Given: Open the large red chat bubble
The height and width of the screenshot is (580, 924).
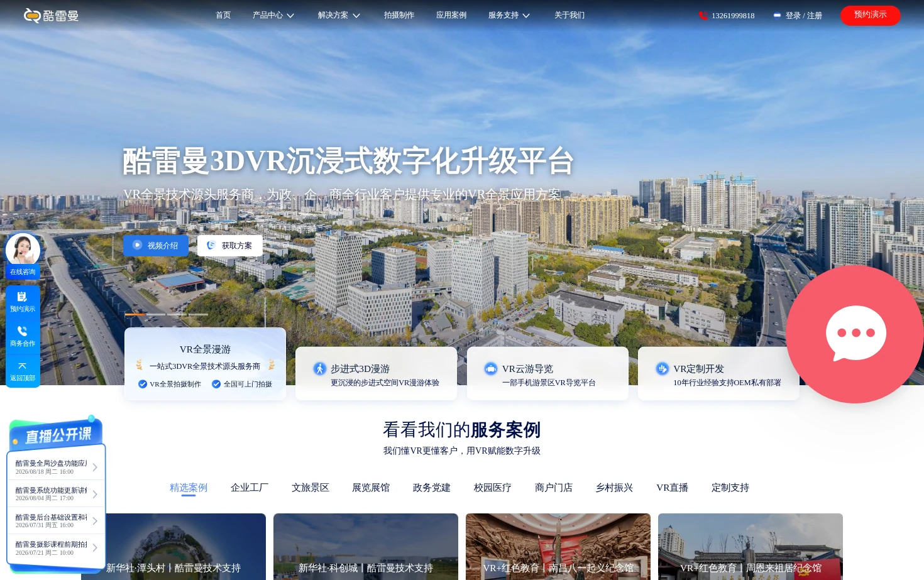Looking at the screenshot, I should (855, 334).
